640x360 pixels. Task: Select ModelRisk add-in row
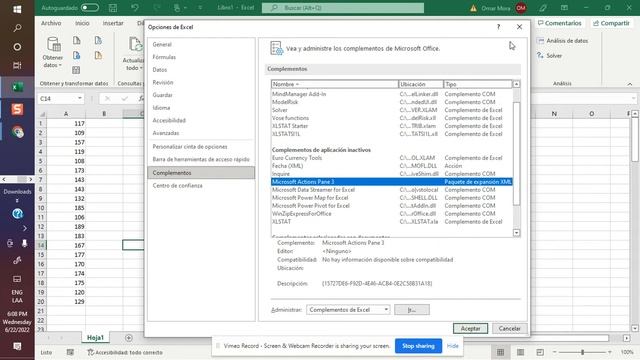tap(391, 102)
